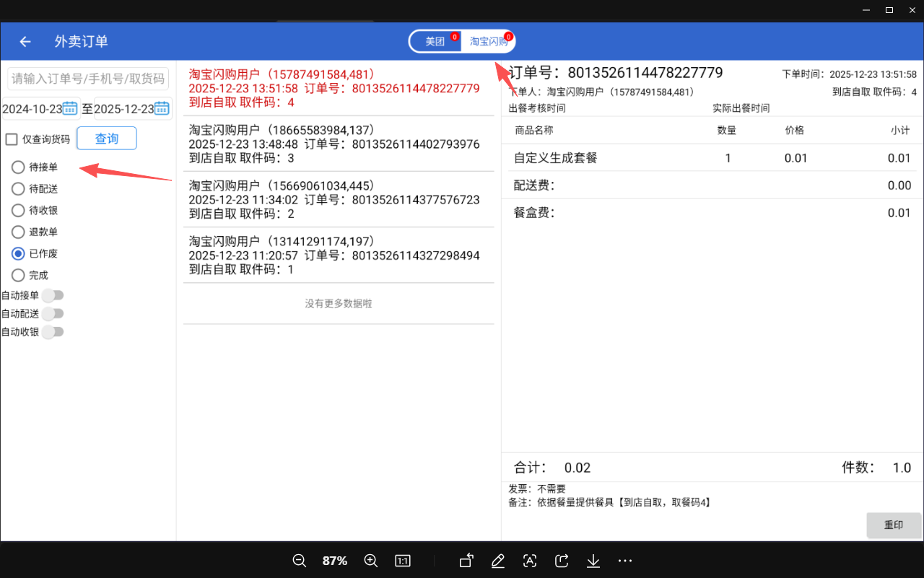Go back using the arrow beside 外卖订单

click(x=25, y=42)
